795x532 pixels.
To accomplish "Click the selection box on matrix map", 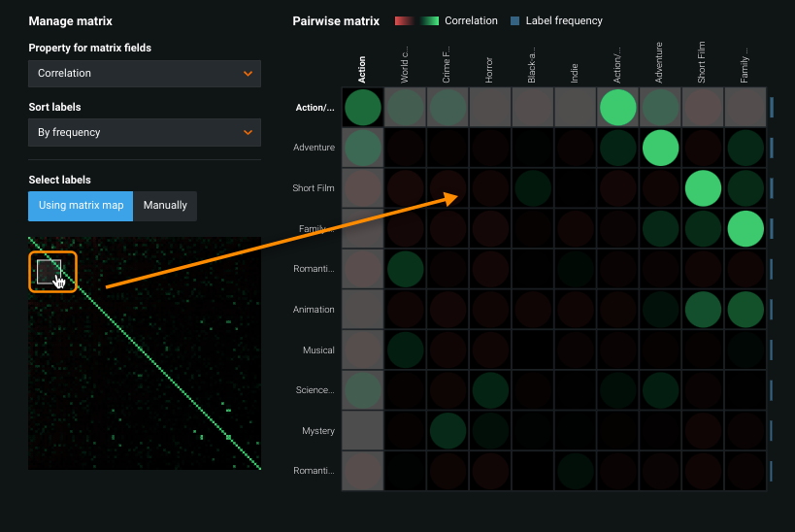I will coord(49,271).
